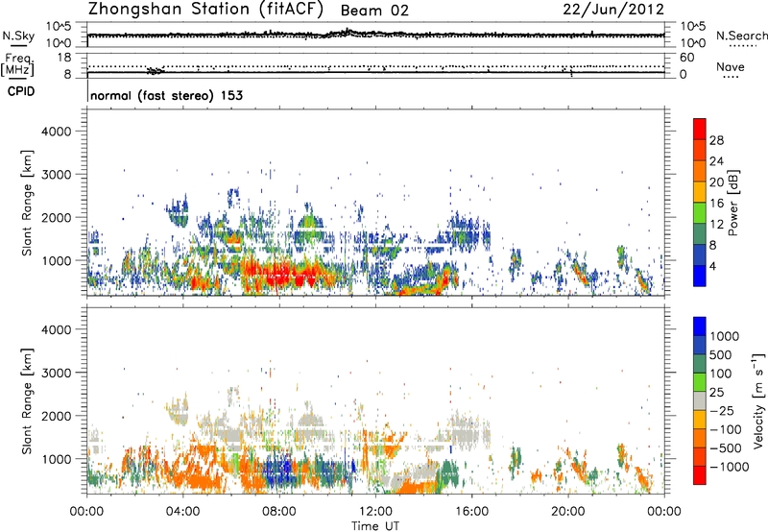768x532 pixels.
Task: Select the '-100' value on velocity color bar
Action: point(726,429)
